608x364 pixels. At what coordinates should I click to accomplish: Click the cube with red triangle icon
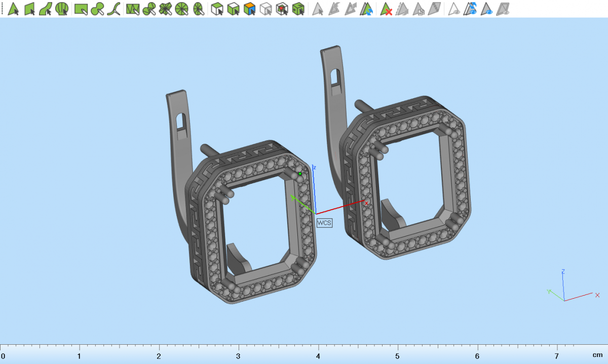click(x=282, y=9)
